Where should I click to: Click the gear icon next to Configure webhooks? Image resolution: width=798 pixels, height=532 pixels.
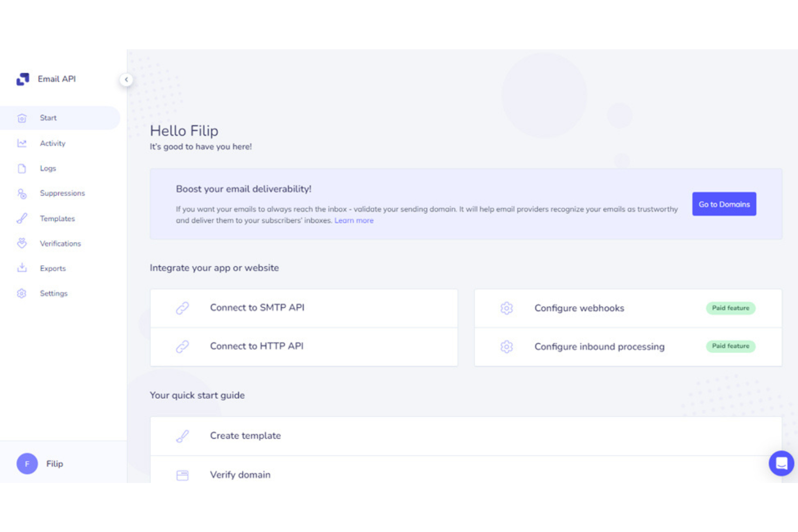[x=506, y=308]
